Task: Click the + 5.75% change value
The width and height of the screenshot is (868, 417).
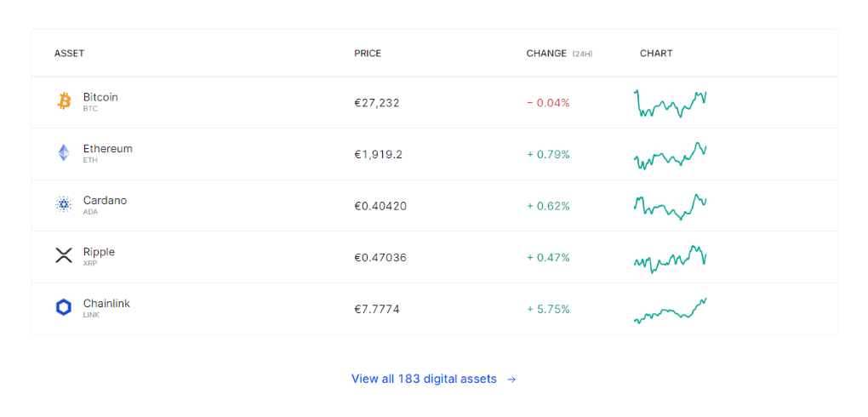Action: click(548, 309)
